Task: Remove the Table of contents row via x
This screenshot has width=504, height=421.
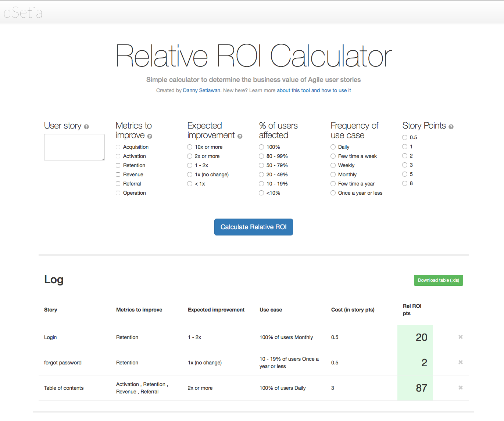Action: [x=461, y=388]
